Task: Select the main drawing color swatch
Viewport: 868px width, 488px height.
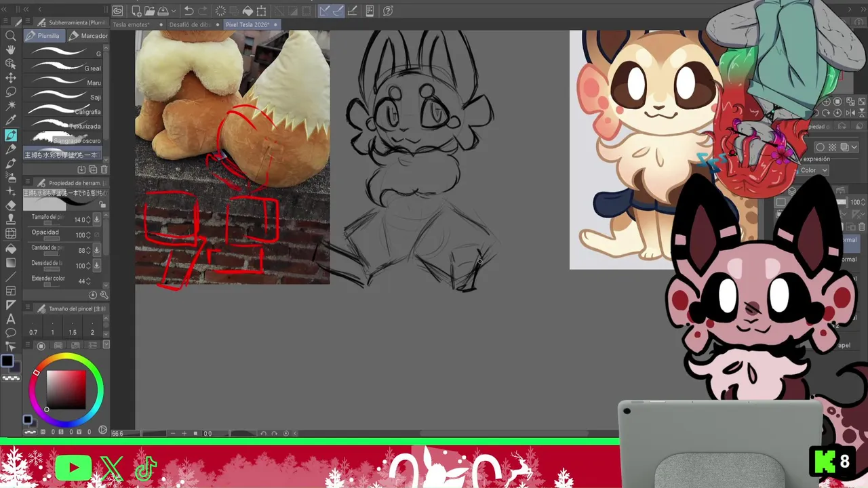Action: pyautogui.click(x=6, y=363)
